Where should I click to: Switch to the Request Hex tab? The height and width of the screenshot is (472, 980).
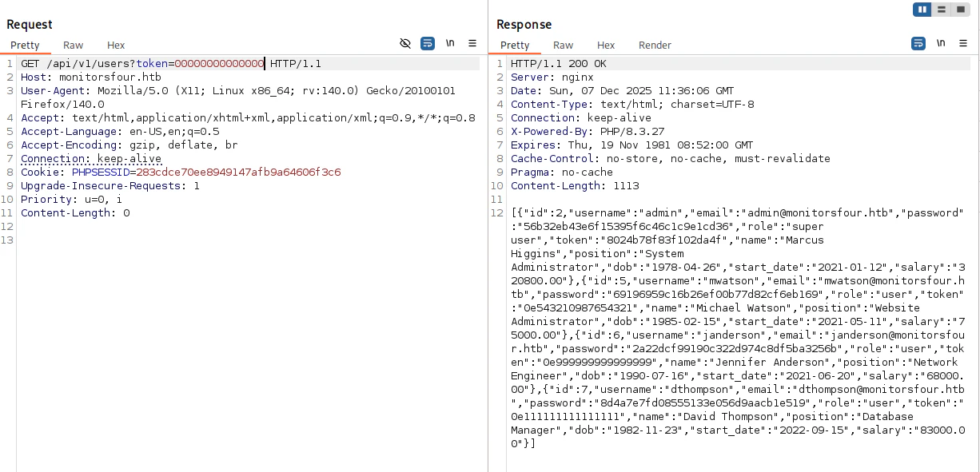point(116,46)
